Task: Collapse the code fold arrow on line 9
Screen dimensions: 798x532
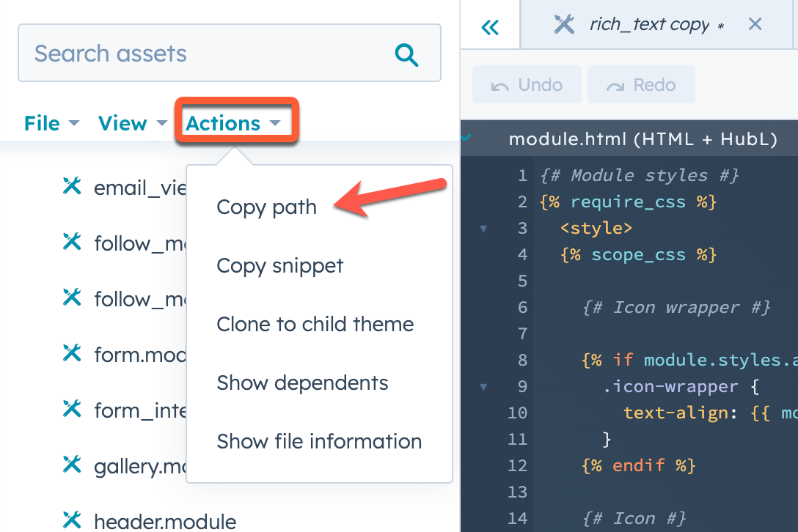Action: pyautogui.click(x=483, y=386)
